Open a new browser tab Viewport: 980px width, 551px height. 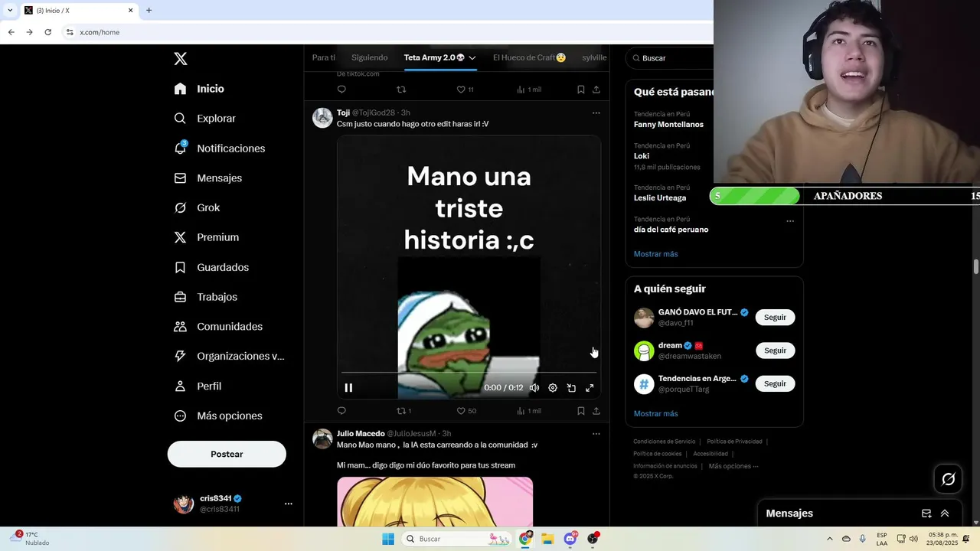tap(149, 11)
